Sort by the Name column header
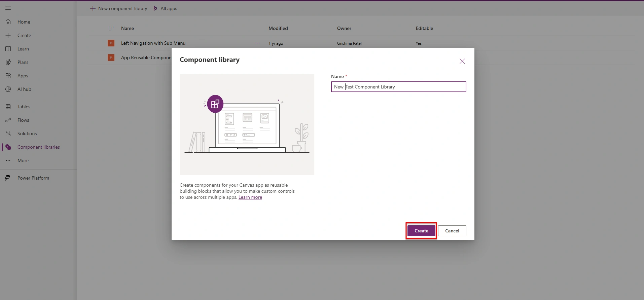This screenshot has width=644, height=300. (128, 28)
